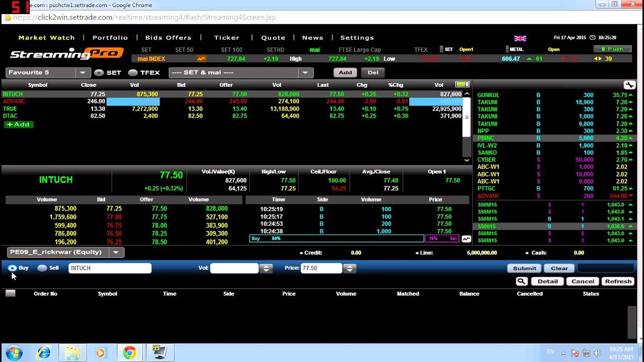This screenshot has width=644, height=362.
Task: Click the green battery-style column toggle icon
Action: (x=462, y=84)
